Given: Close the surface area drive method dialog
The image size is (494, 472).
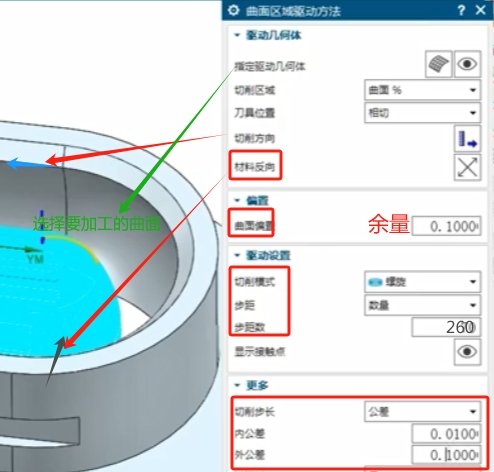Looking at the screenshot, I should coord(480,10).
